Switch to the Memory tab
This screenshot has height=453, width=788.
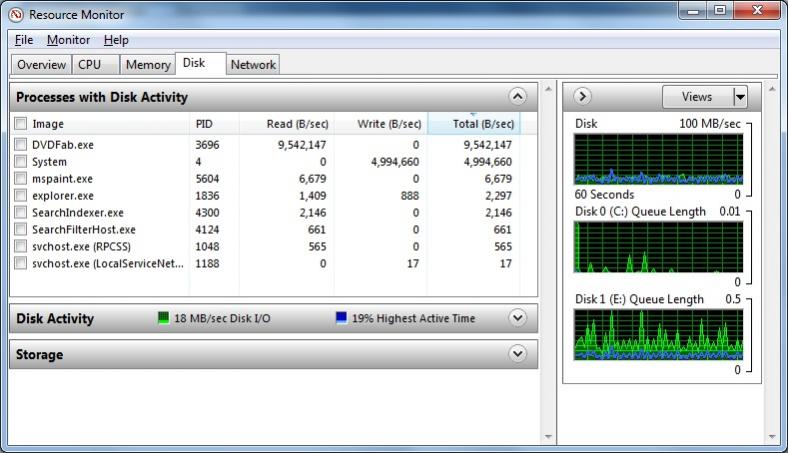pyautogui.click(x=148, y=65)
